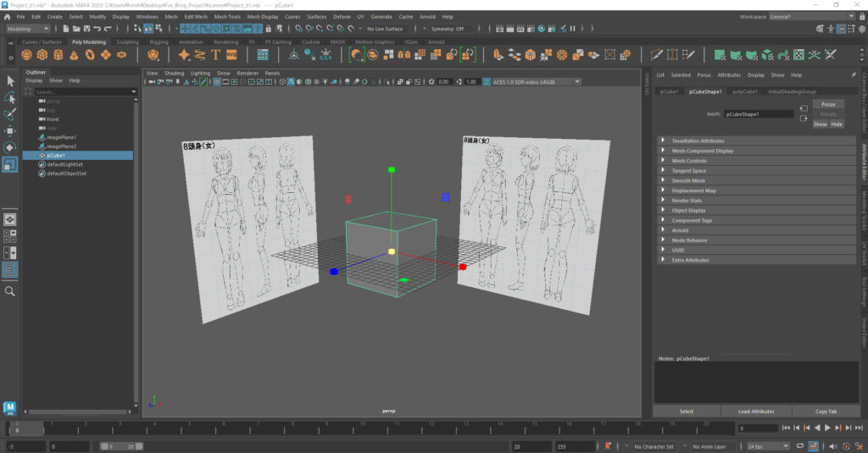Expand the Smooth Mesh section
This screenshot has height=453, width=868.
[756, 180]
